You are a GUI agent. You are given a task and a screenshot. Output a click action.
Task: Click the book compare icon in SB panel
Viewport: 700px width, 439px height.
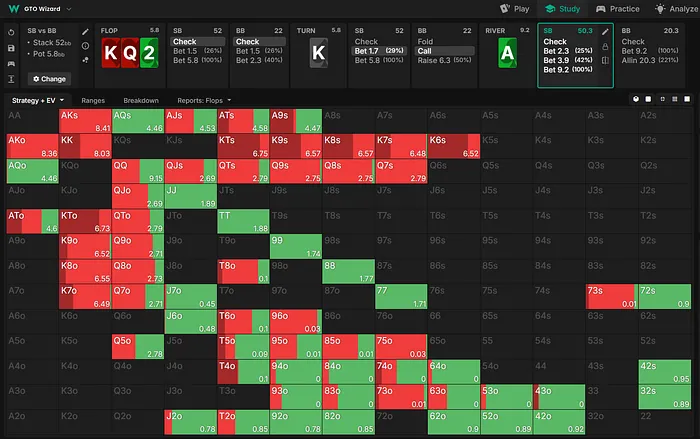605,62
